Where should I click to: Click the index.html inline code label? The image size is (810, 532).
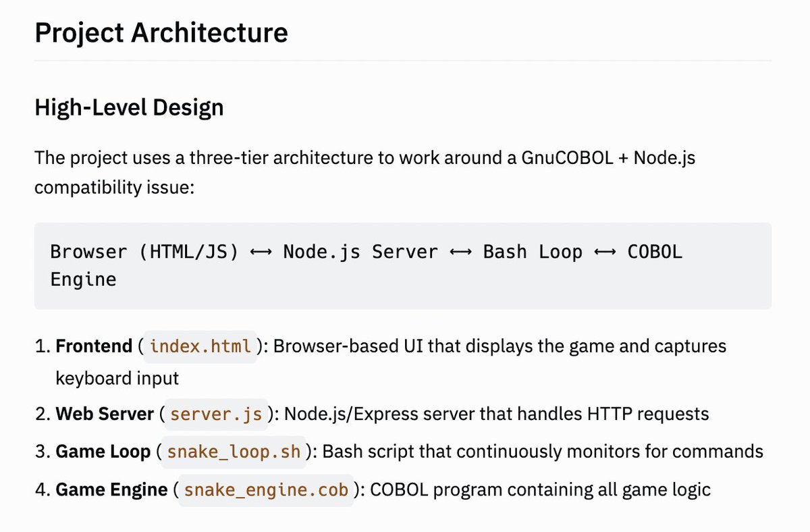(200, 346)
